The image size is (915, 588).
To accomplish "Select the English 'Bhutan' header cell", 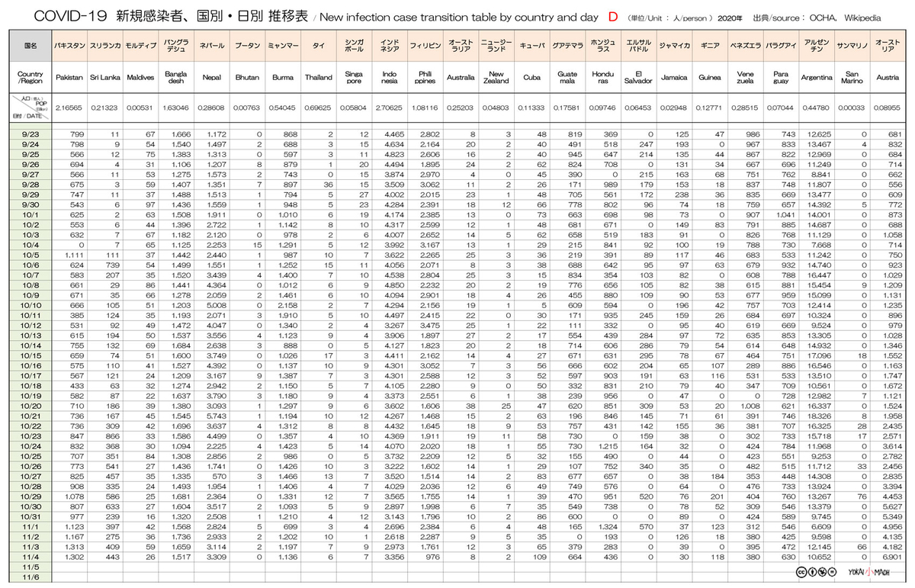I will (247, 78).
